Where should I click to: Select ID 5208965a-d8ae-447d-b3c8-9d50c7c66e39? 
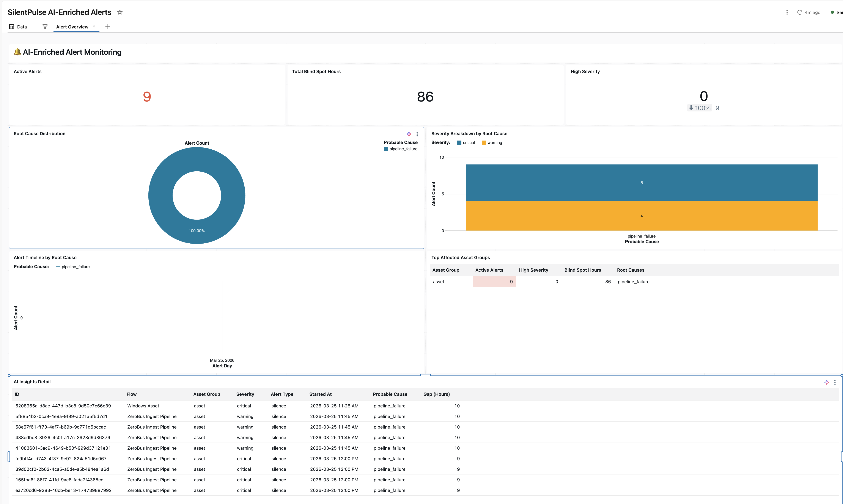(63, 406)
